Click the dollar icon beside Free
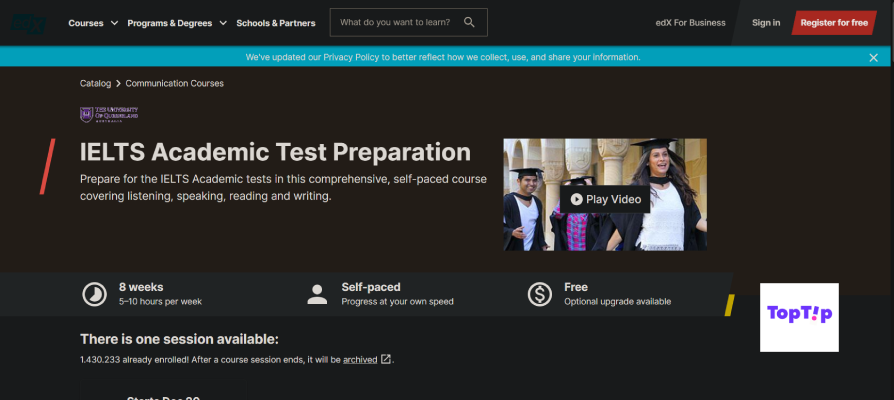This screenshot has width=894, height=400. point(539,295)
